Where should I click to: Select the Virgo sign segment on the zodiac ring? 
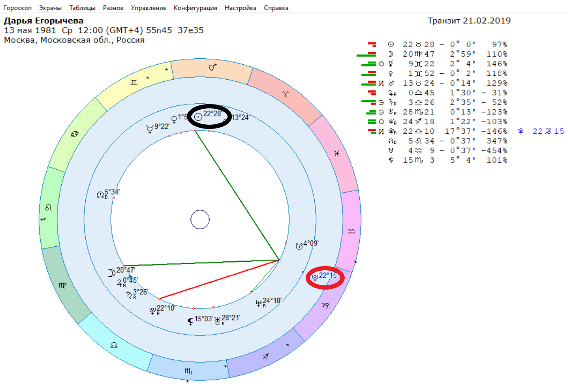pyautogui.click(x=63, y=285)
